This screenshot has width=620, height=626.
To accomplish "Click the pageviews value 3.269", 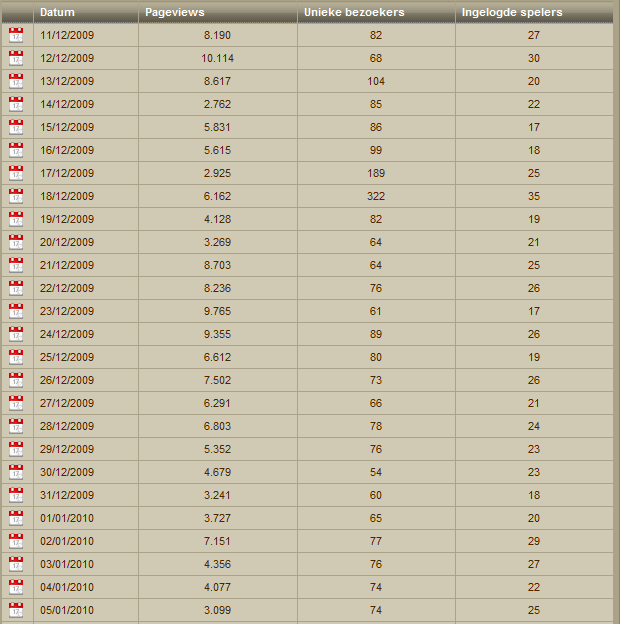I will click(218, 242).
